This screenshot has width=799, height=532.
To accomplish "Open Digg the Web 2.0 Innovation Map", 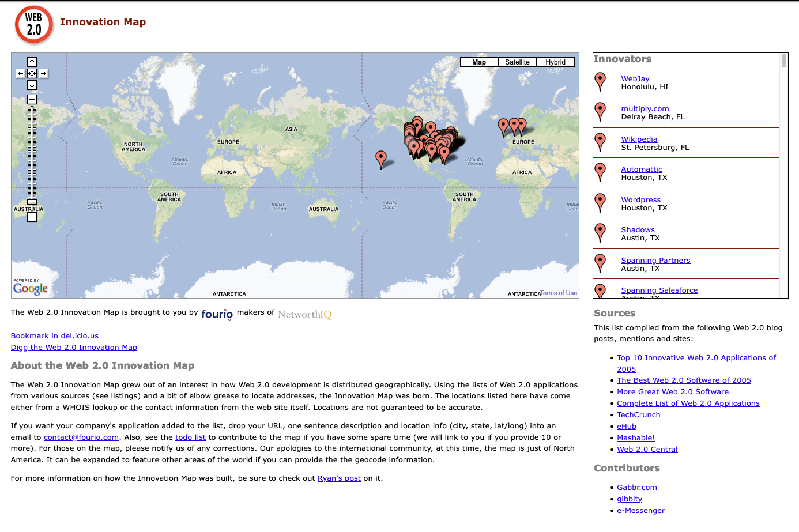I will 74,348.
